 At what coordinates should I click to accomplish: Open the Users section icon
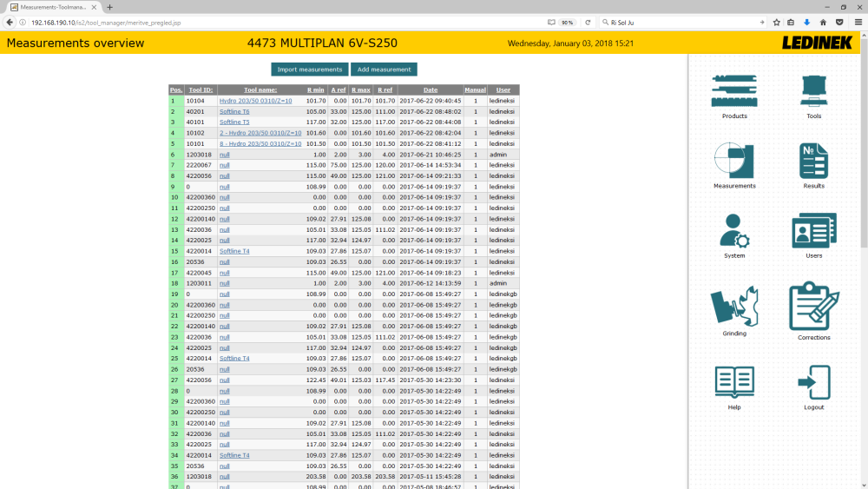pos(814,230)
